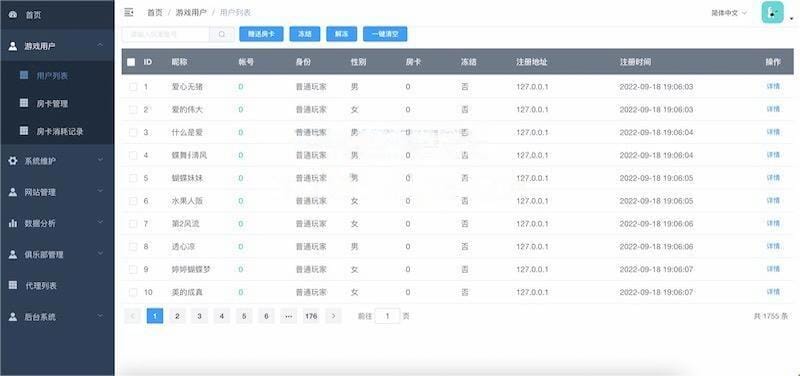Check the row for 水果人贩

(133, 201)
